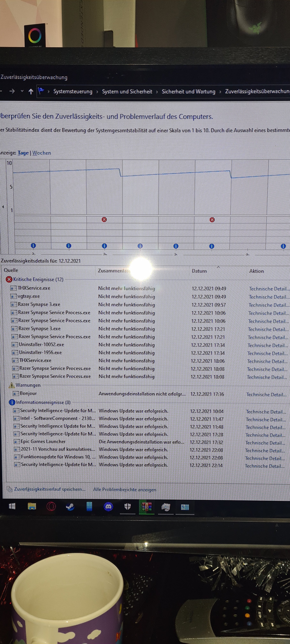Switch chart view to Wochen
This screenshot has height=644, width=290.
pos(42,153)
